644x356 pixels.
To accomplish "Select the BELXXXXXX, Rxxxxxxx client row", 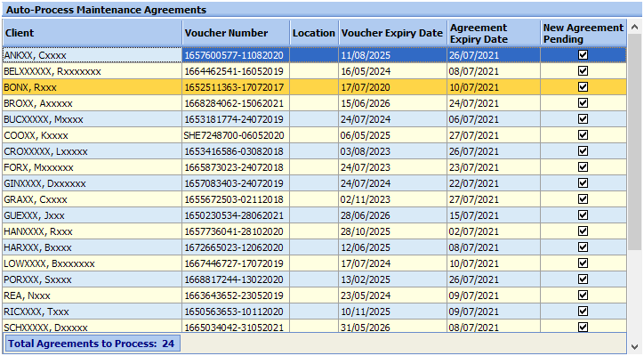I will [314, 71].
